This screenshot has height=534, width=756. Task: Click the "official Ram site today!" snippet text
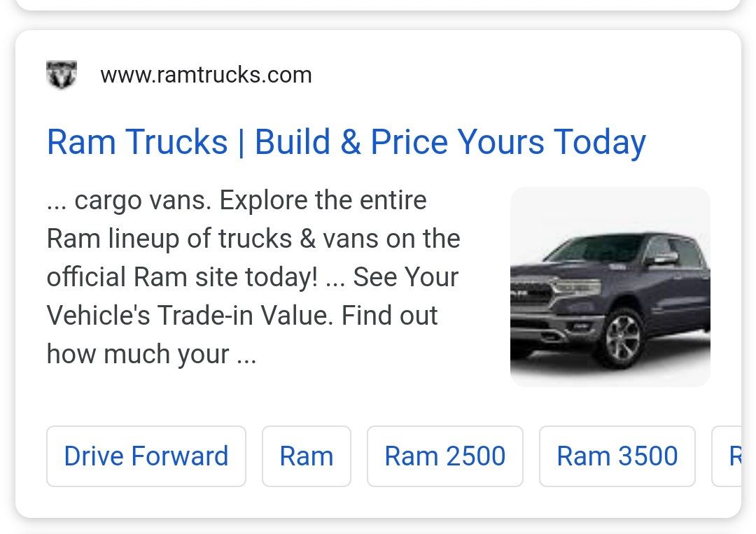[182, 278]
